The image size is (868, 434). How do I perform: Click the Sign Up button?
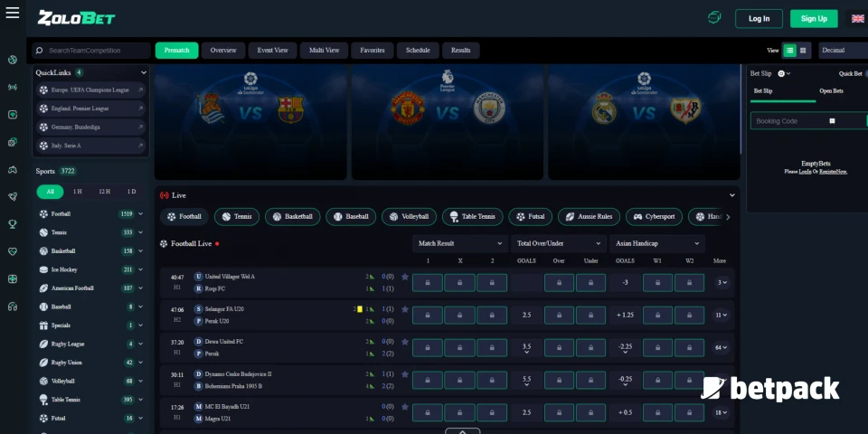click(813, 18)
